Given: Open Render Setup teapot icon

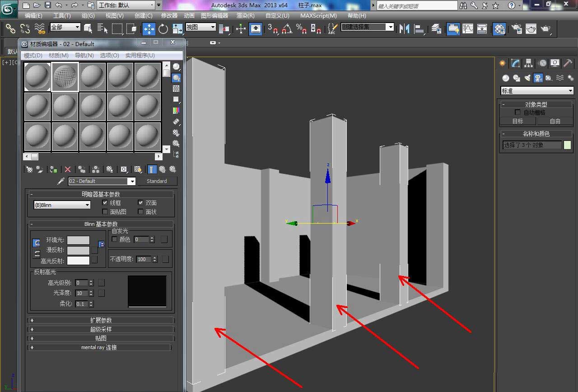Looking at the screenshot, I should point(516,29).
